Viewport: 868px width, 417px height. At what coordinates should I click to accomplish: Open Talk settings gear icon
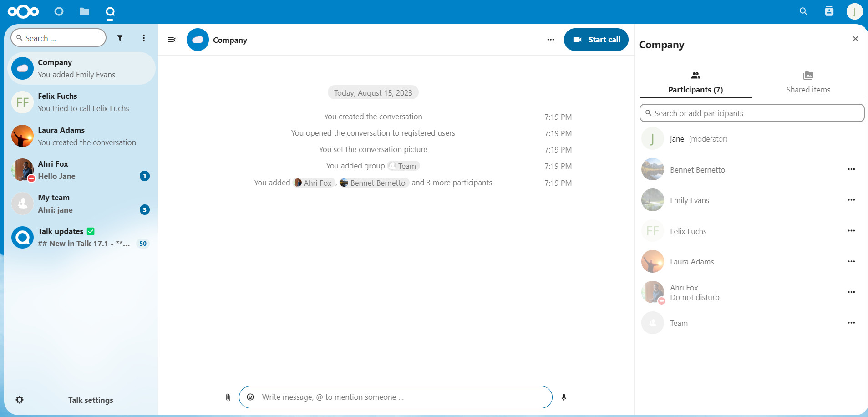20,400
